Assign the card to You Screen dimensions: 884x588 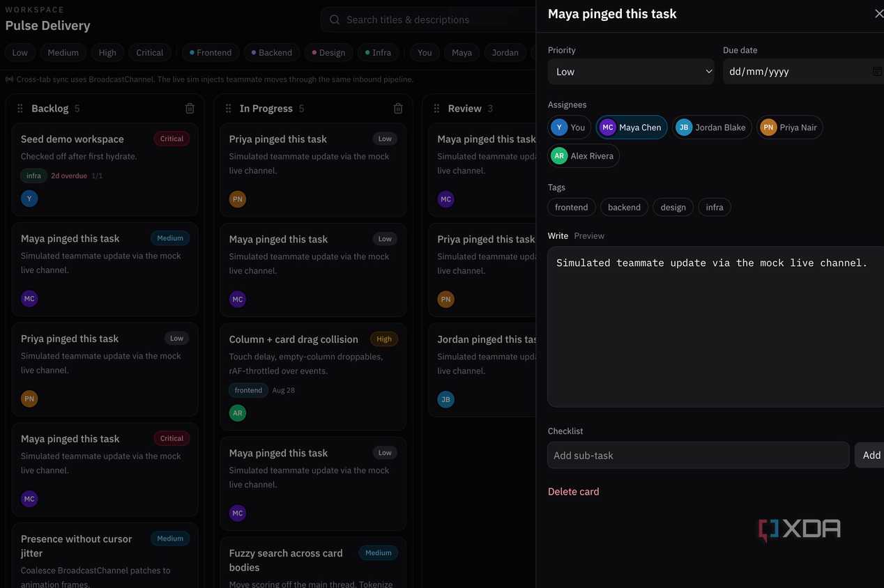pyautogui.click(x=570, y=127)
